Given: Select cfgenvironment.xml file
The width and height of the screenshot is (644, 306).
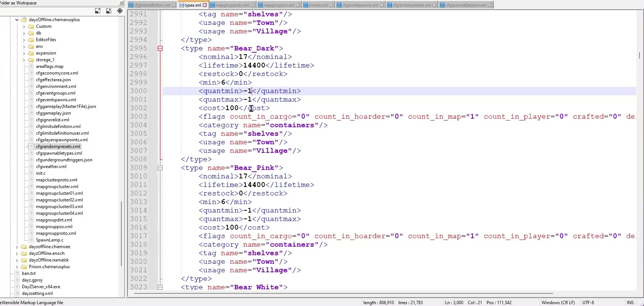Looking at the screenshot, I should click(x=56, y=86).
